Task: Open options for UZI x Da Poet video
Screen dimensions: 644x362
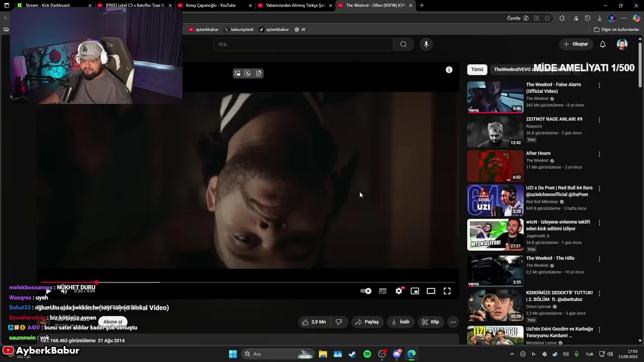Action: coord(599,189)
